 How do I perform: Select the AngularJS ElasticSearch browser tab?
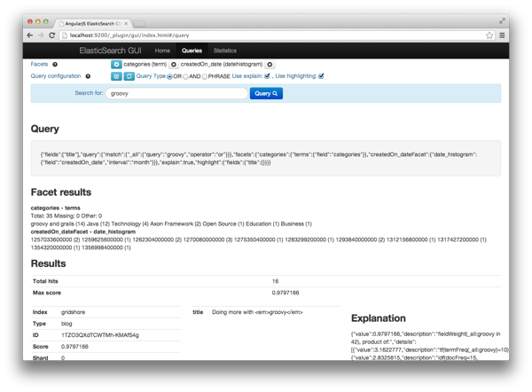91,24
